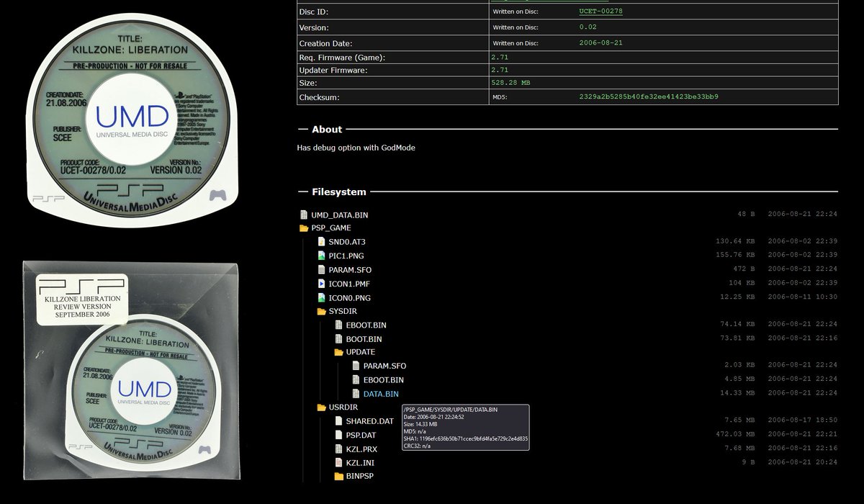
Task: Click the MD5 checksum value 2329a2b5285b40fe32ee41423be33bb9
Action: [649, 96]
